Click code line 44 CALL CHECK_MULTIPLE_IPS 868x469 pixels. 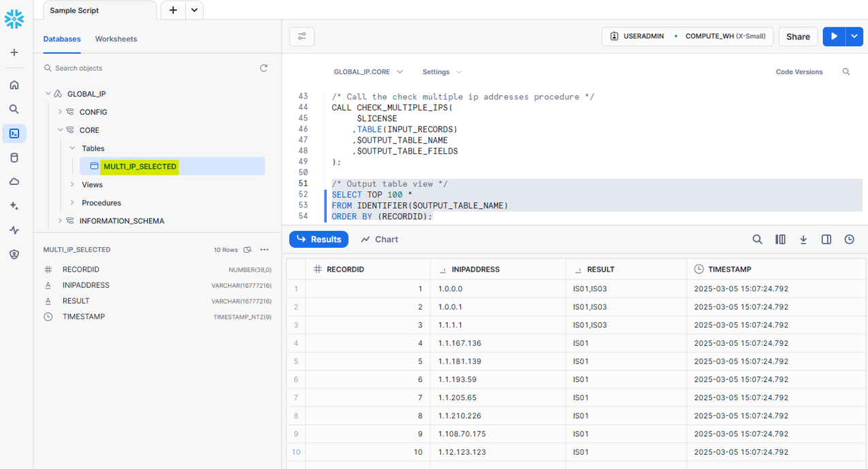tap(393, 108)
